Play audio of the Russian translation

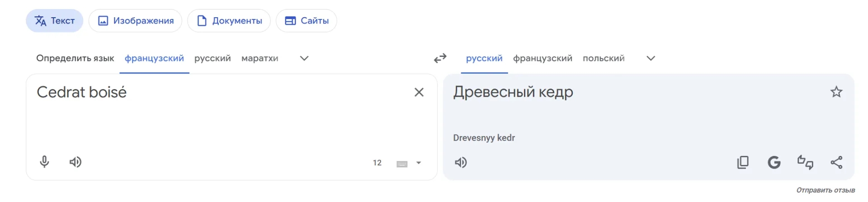(x=461, y=162)
